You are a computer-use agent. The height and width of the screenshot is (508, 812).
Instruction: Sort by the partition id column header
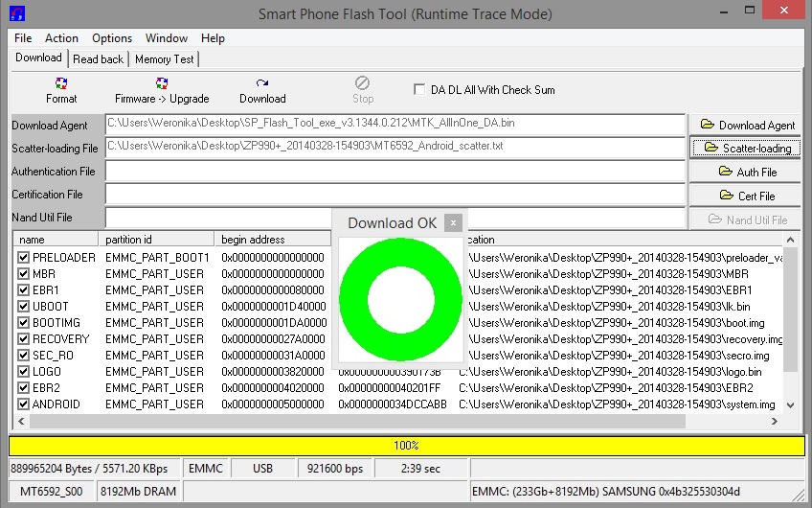point(156,240)
